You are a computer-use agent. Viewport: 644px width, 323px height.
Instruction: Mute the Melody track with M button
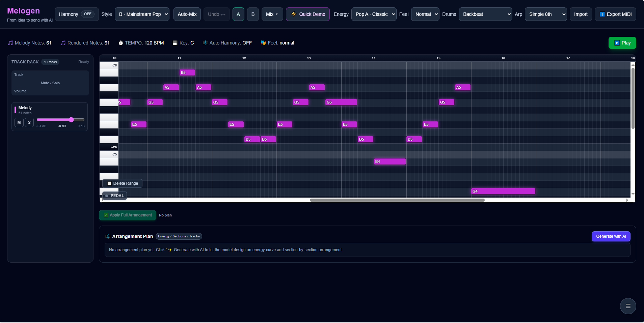(19, 122)
